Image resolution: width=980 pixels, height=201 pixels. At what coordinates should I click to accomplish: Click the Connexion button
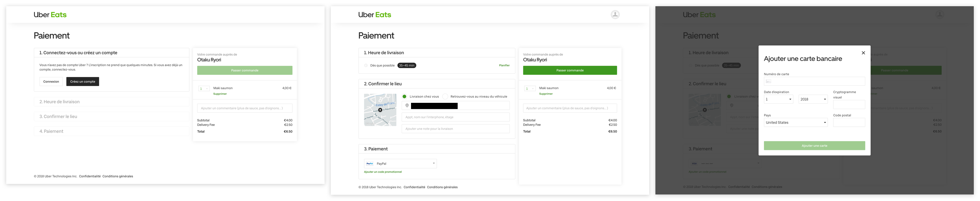coord(51,82)
